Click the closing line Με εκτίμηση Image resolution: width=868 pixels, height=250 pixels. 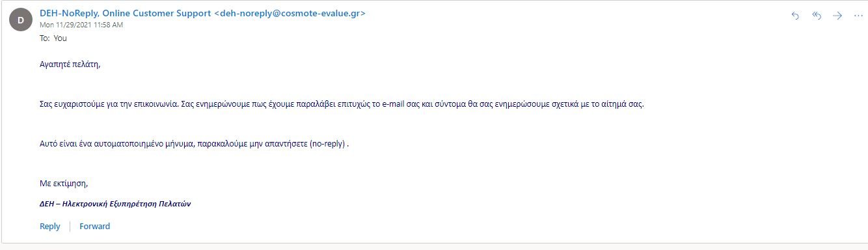[x=64, y=184]
